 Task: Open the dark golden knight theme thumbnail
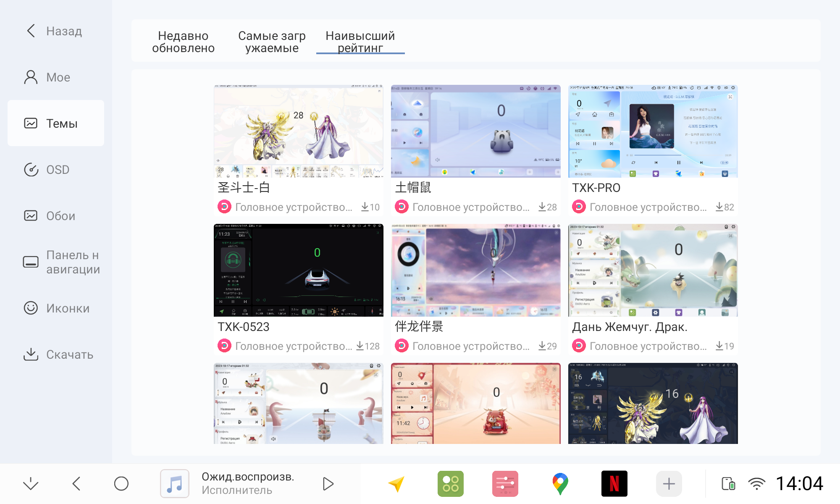[x=653, y=403]
